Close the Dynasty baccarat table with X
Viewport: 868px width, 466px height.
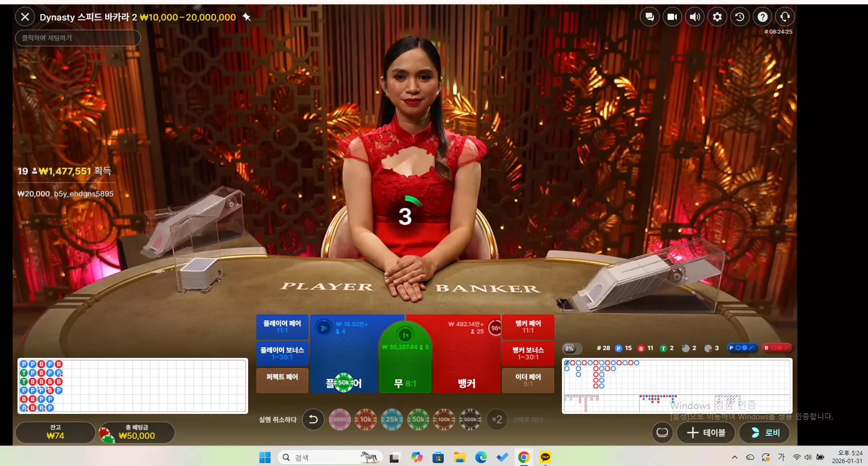click(x=25, y=17)
